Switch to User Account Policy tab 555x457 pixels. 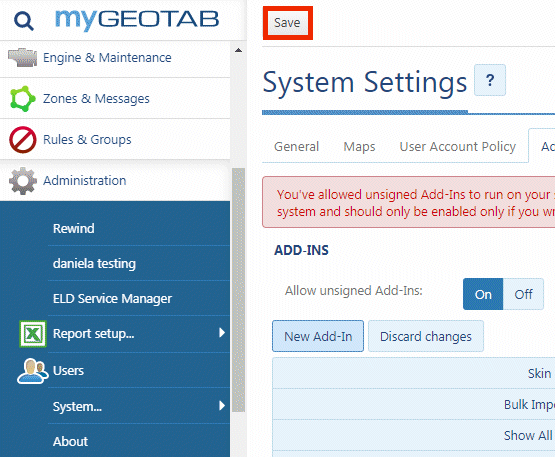(x=458, y=147)
